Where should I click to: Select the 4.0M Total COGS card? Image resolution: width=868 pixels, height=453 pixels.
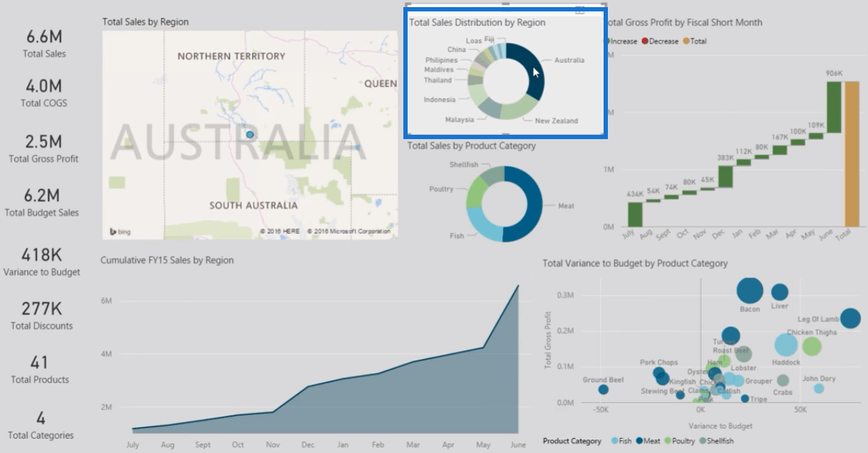[44, 93]
